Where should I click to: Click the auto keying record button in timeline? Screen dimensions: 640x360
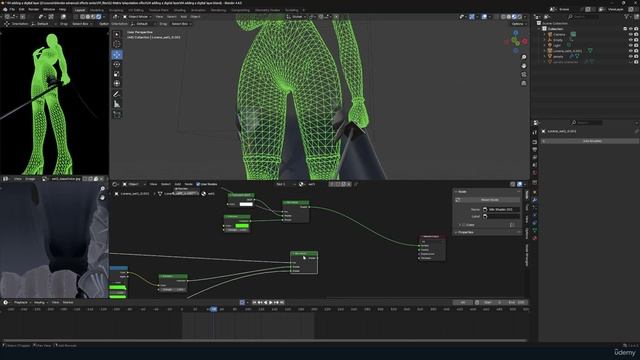point(242,302)
